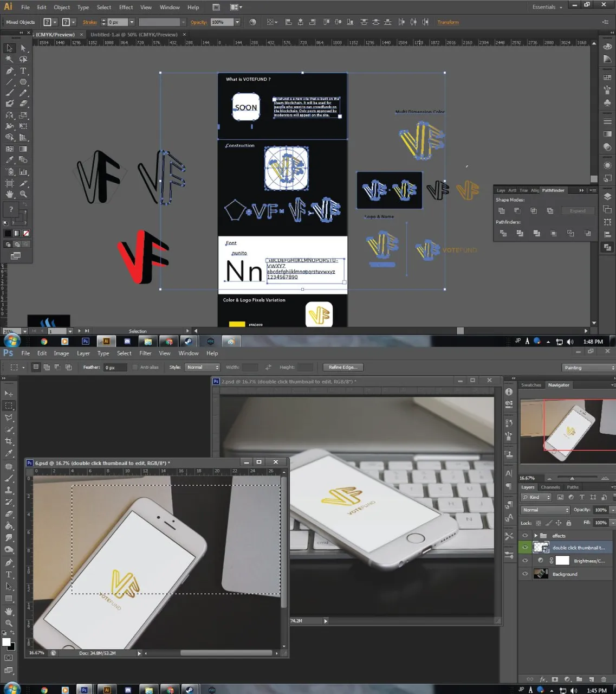The height and width of the screenshot is (694, 616).
Task: Click the Navigator zoom slider handle
Action: click(x=572, y=478)
